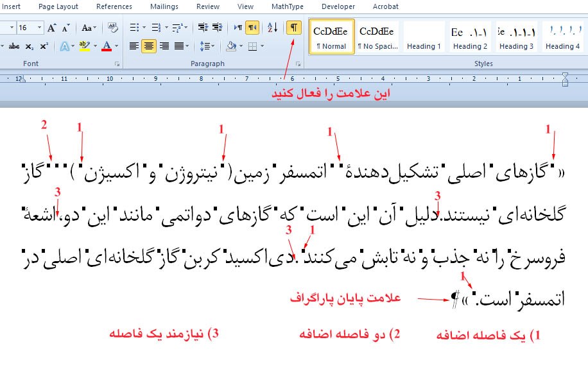Apply strikethrough formatting
Screen dimensions: 588x367
point(13,46)
